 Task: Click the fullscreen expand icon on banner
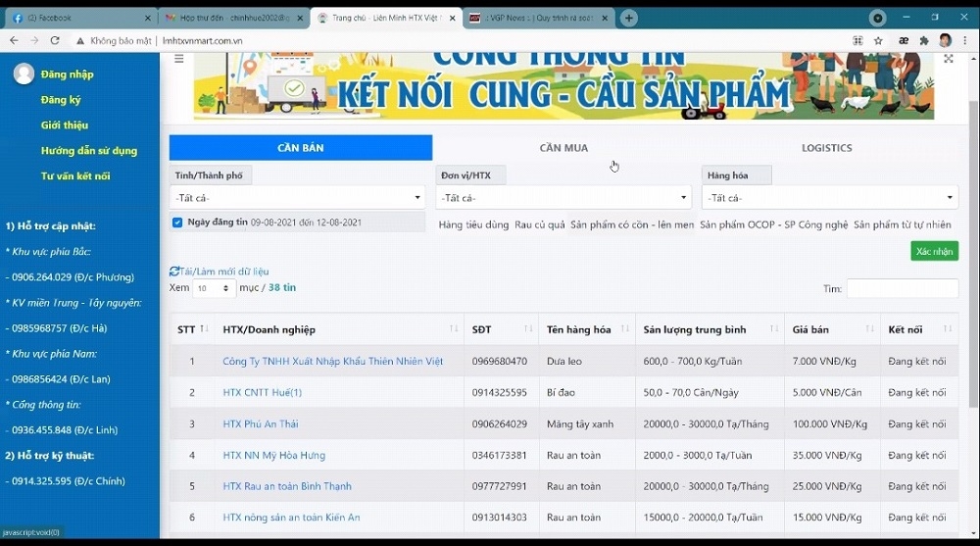(x=948, y=58)
